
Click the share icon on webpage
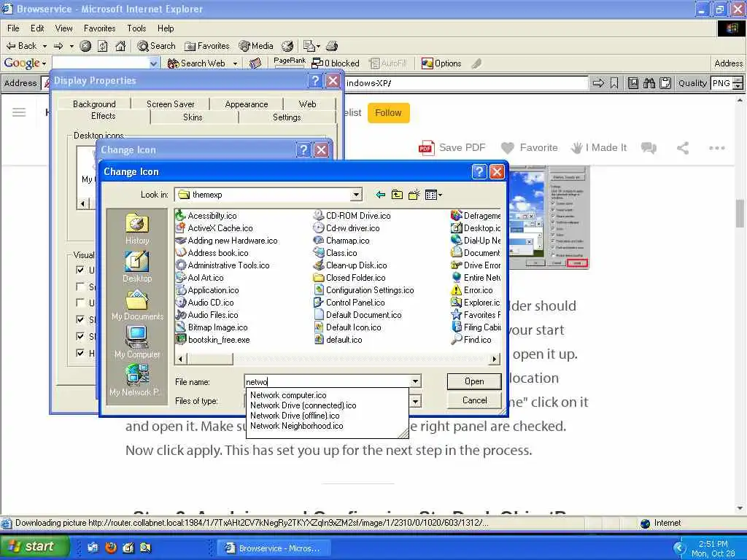(x=683, y=148)
